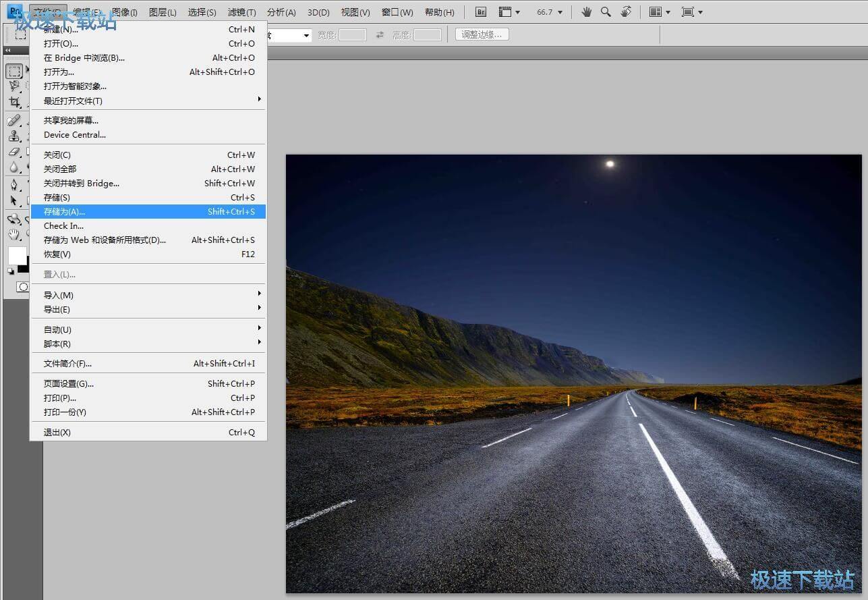
Task: Click the moon in the canvas image
Action: [610, 163]
